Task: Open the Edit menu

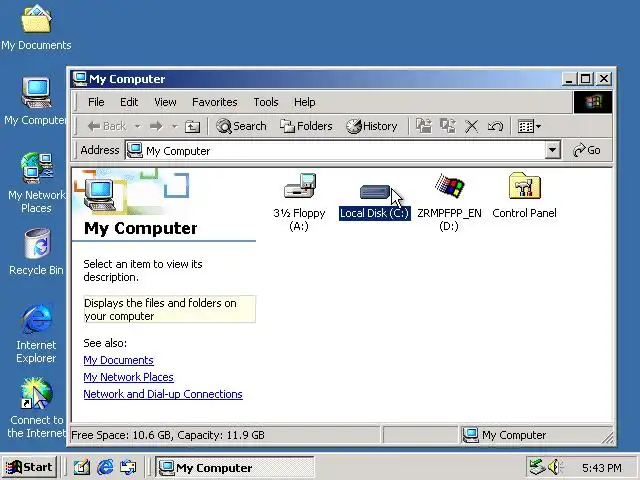Action: [x=129, y=102]
